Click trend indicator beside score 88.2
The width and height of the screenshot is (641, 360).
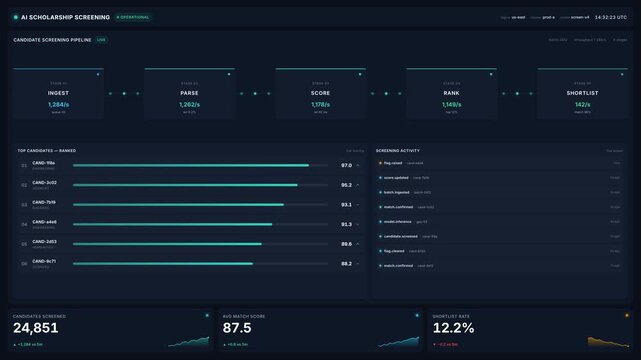[x=358, y=264]
